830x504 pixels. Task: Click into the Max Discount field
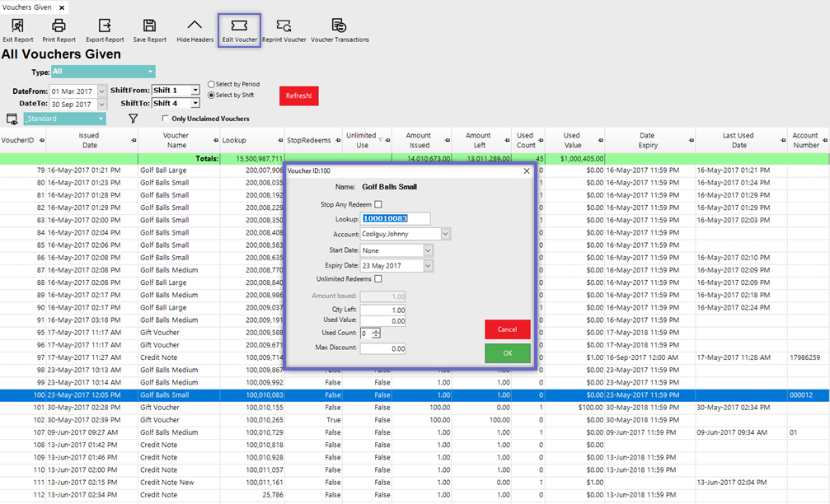(382, 348)
